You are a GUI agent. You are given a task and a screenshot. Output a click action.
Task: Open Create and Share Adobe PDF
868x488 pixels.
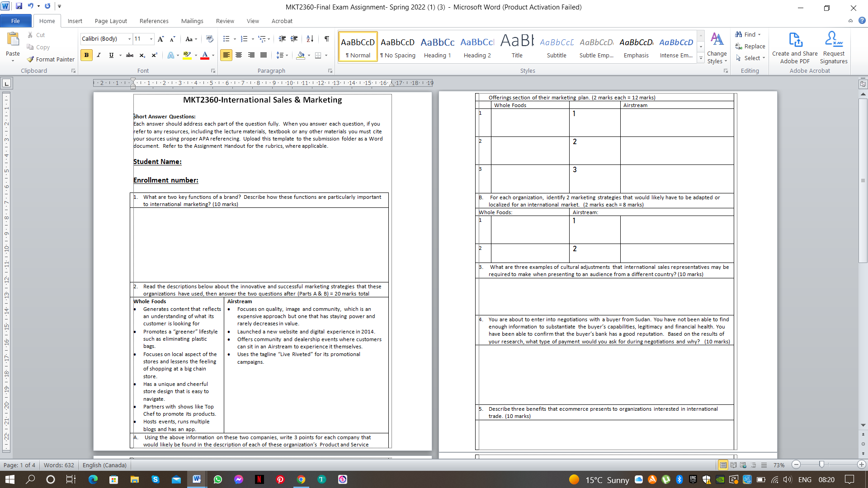795,47
